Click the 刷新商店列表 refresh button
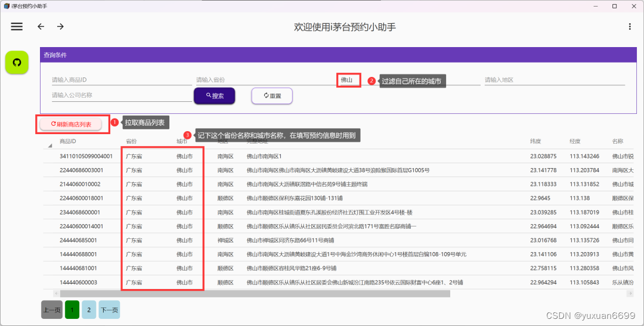 click(72, 124)
